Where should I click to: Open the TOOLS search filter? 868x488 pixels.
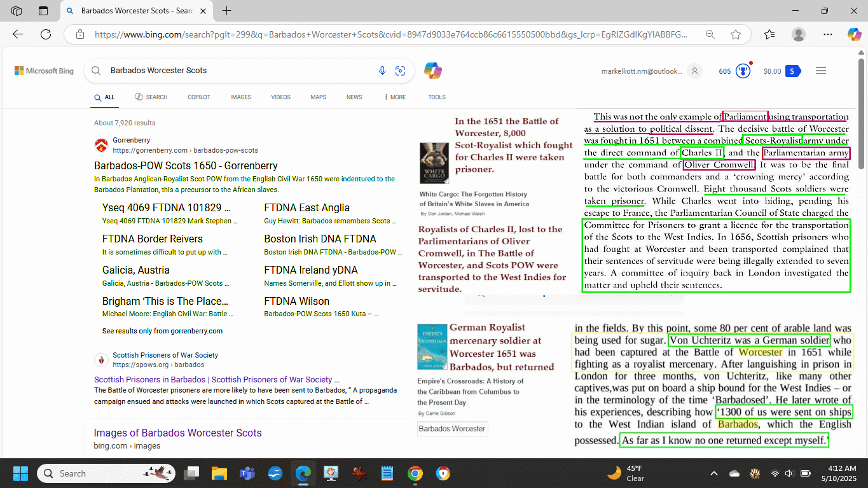pyautogui.click(x=436, y=97)
